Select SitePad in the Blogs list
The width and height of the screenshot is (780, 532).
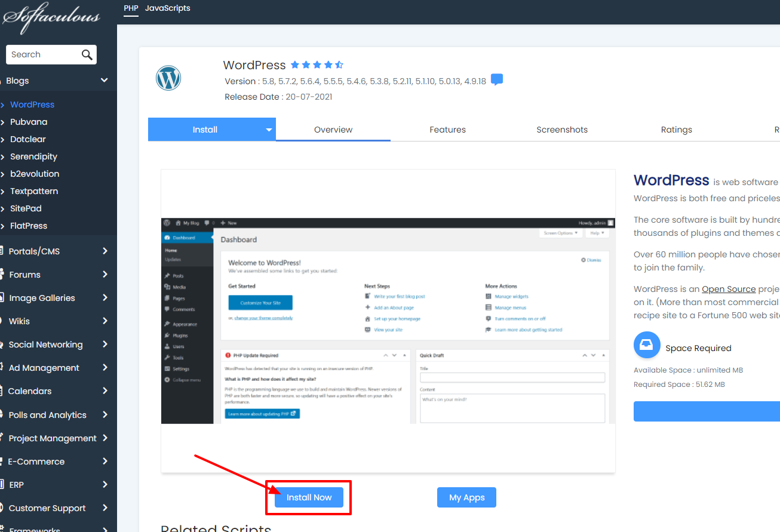coord(26,208)
